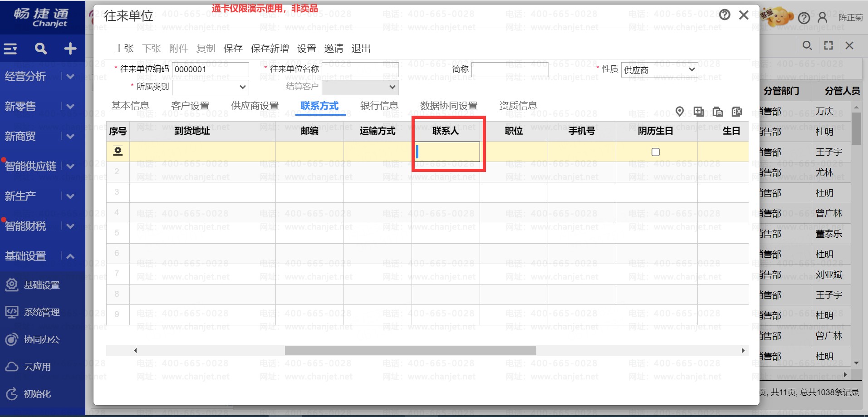The height and width of the screenshot is (417, 868).
Task: Click the table's horizontal scrollbar thumb
Action: click(410, 351)
